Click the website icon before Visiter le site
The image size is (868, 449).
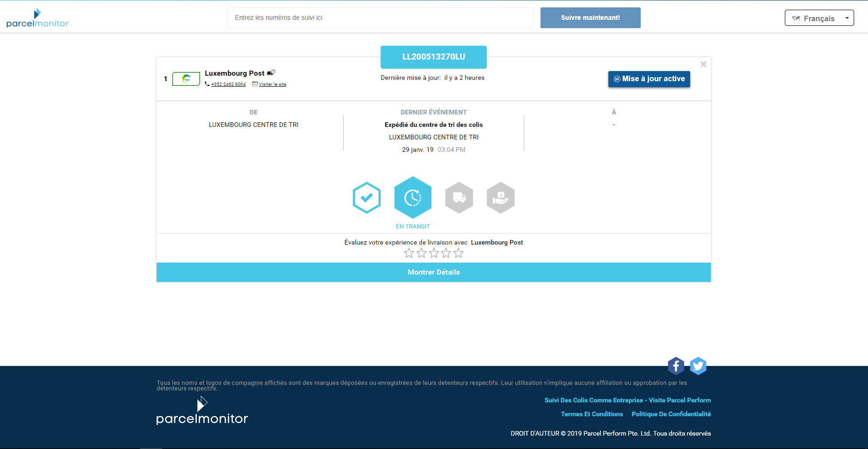click(x=255, y=84)
